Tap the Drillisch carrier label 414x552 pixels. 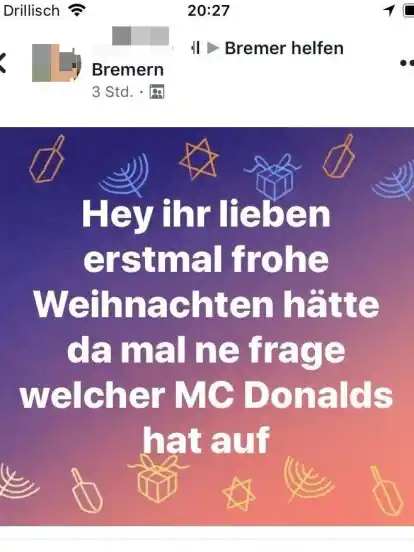coord(31,11)
